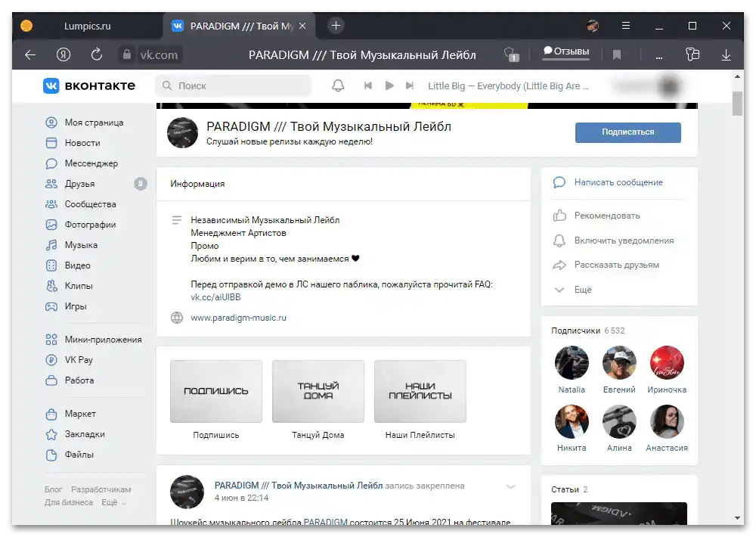This screenshot has height=537, width=756.
Task: Open subscriber Анастасия's avatar
Action: (667, 421)
